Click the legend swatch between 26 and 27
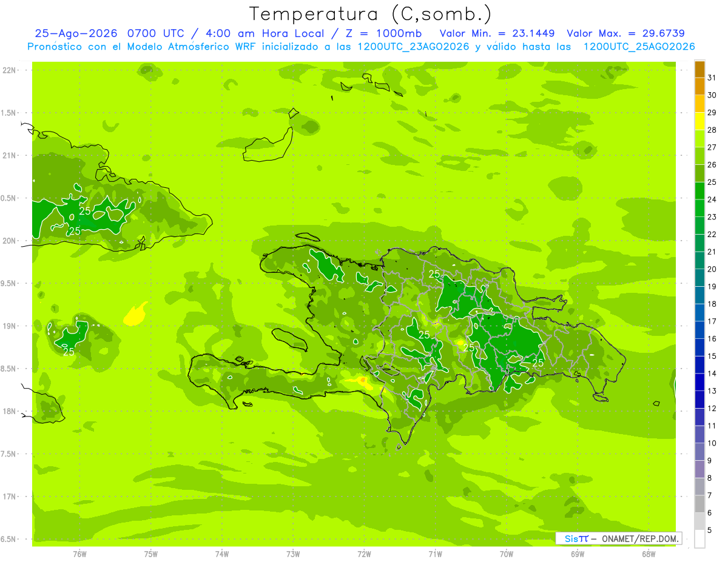 699,156
